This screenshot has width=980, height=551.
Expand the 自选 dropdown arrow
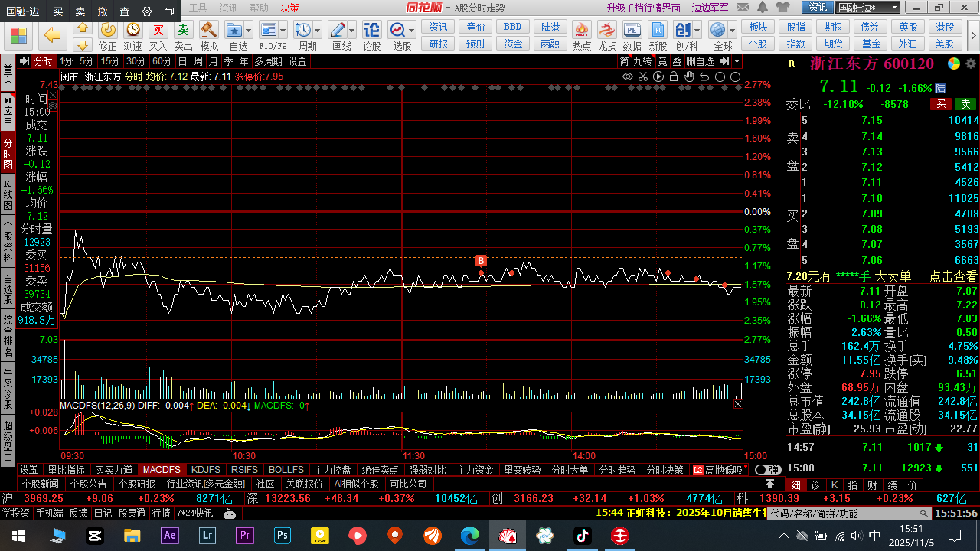[248, 30]
